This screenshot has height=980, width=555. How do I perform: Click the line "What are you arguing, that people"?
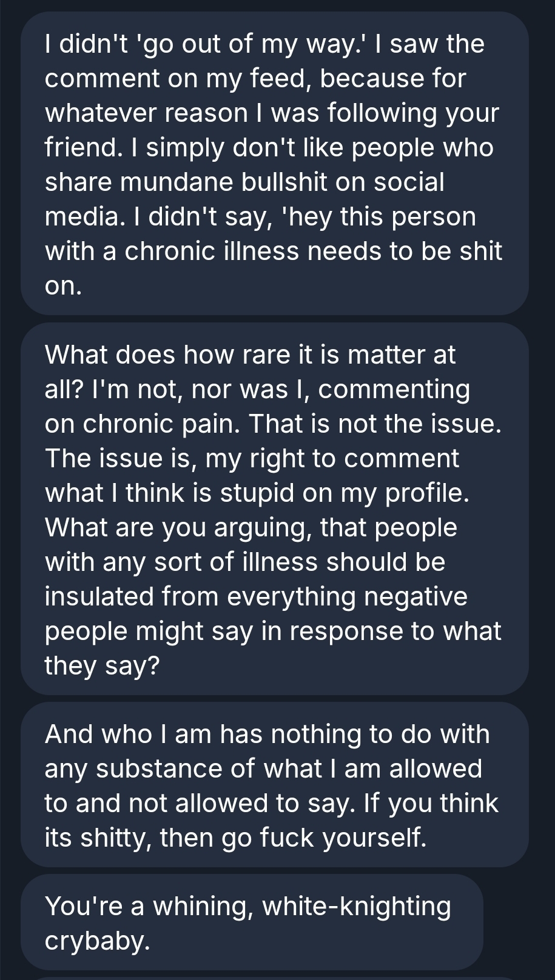pyautogui.click(x=251, y=527)
